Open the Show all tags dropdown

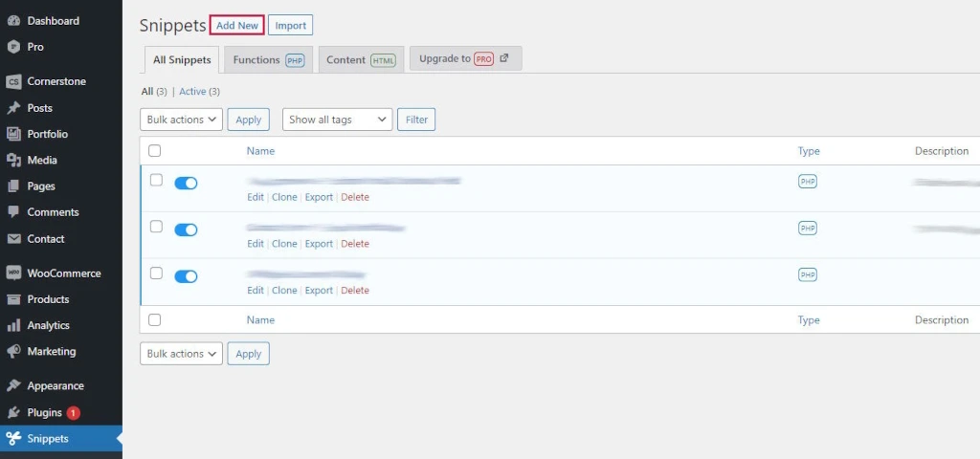[x=338, y=120]
